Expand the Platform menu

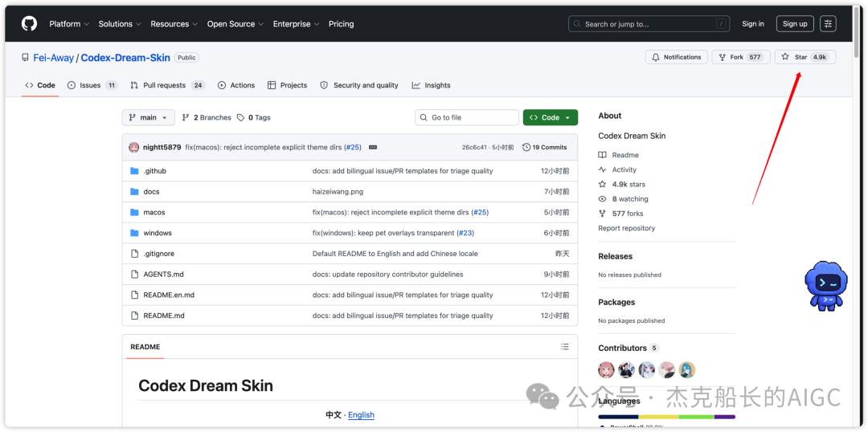[x=69, y=24]
